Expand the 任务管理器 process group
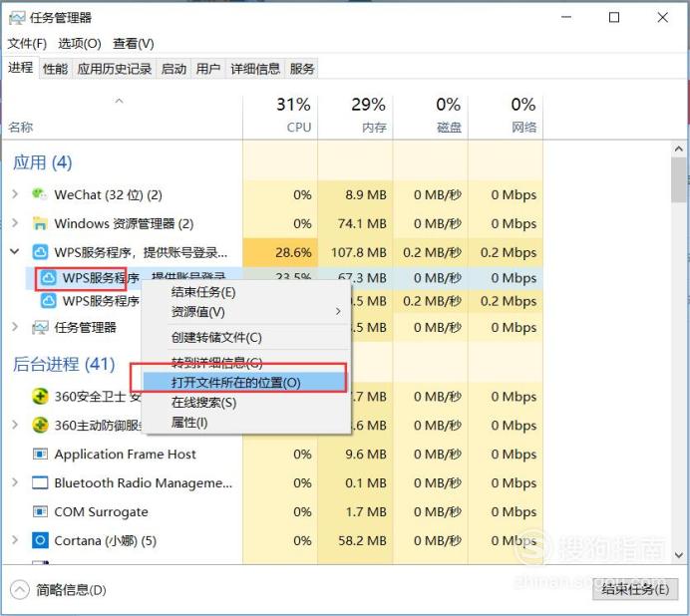The image size is (690, 616). (x=15, y=327)
